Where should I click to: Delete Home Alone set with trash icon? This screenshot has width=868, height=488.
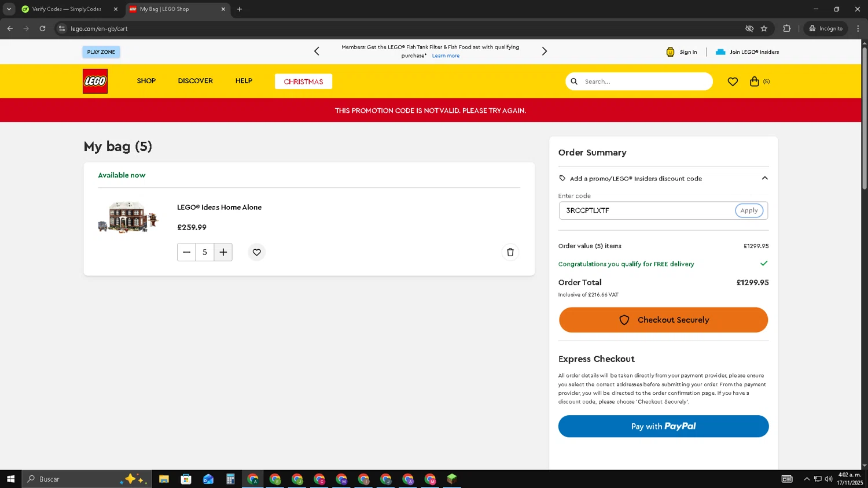pos(510,252)
